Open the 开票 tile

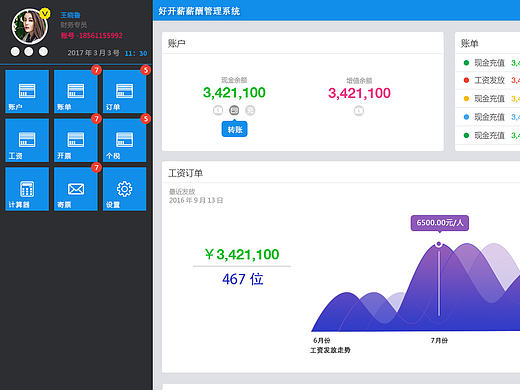click(76, 140)
